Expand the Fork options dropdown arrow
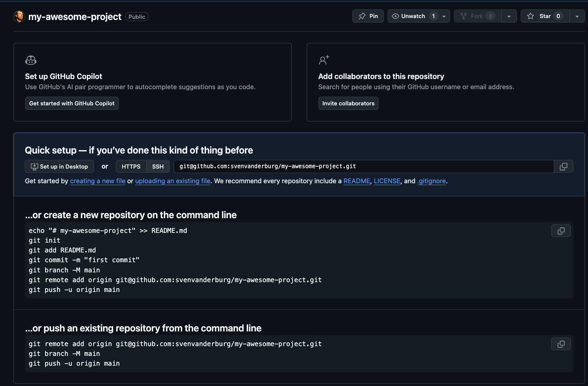Screen dimensions: 588x386 509,16
